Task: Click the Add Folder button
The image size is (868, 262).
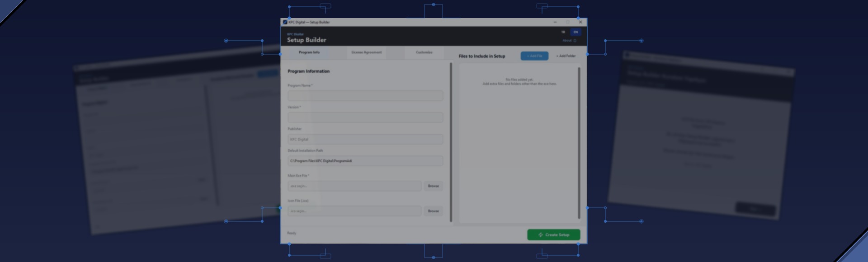Action: pos(566,56)
